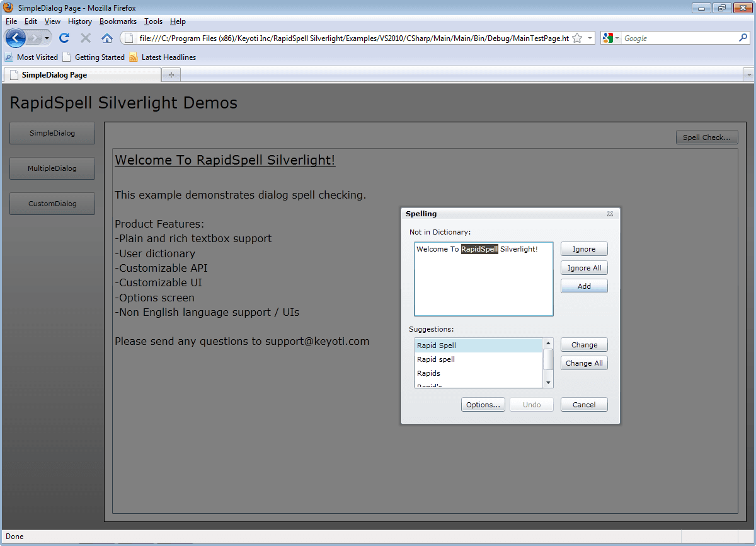Open the Options... button
Viewport: 756px width, 546px height.
[x=483, y=405]
